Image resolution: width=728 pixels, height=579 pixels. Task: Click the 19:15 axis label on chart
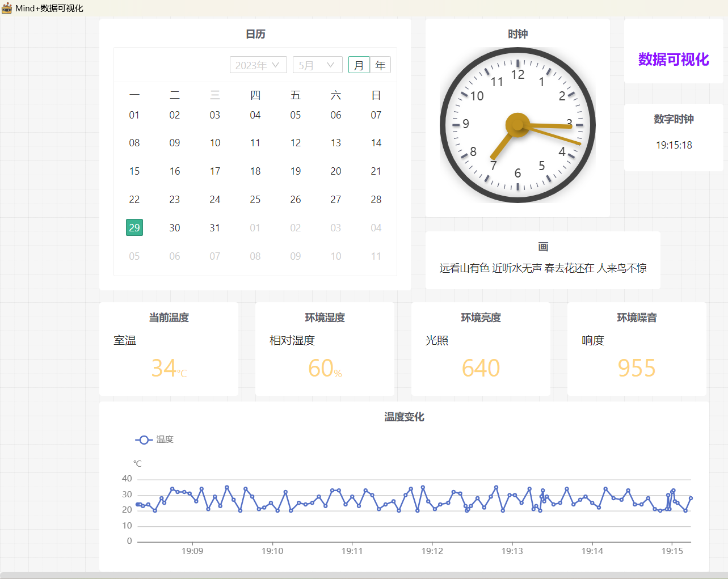click(672, 551)
